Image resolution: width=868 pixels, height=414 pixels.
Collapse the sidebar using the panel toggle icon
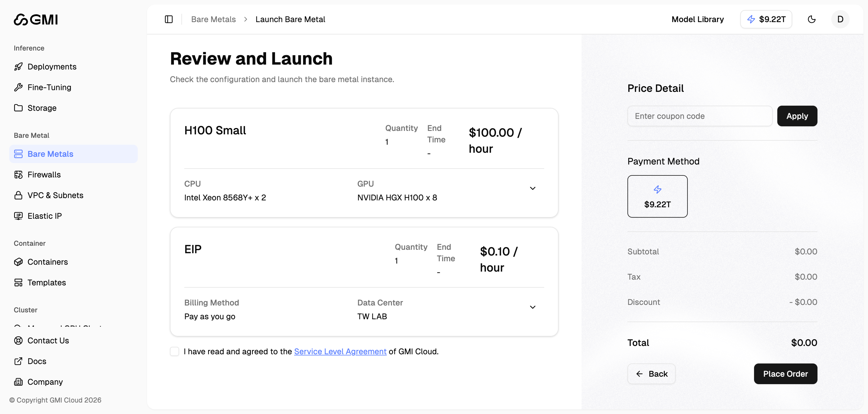click(168, 19)
